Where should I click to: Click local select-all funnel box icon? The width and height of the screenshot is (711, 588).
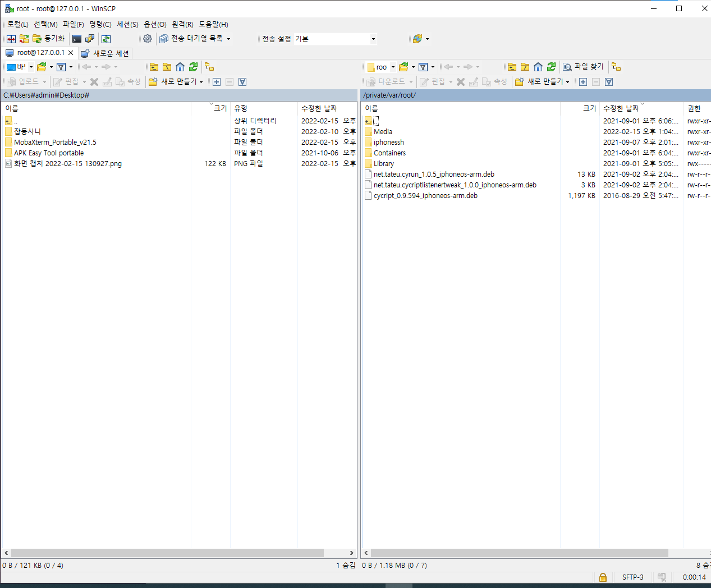point(242,82)
